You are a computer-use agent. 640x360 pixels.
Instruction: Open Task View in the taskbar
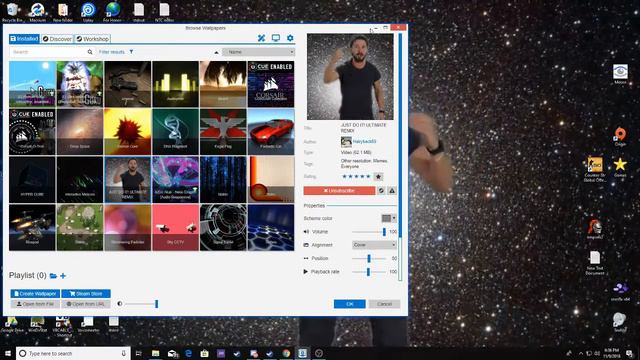(138, 353)
